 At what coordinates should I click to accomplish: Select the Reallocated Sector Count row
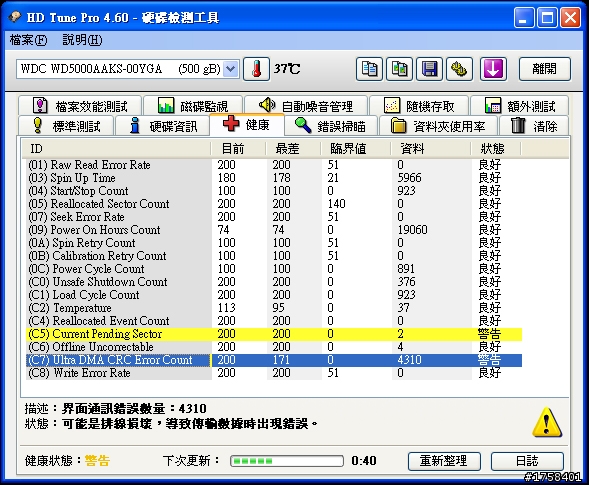[273, 204]
